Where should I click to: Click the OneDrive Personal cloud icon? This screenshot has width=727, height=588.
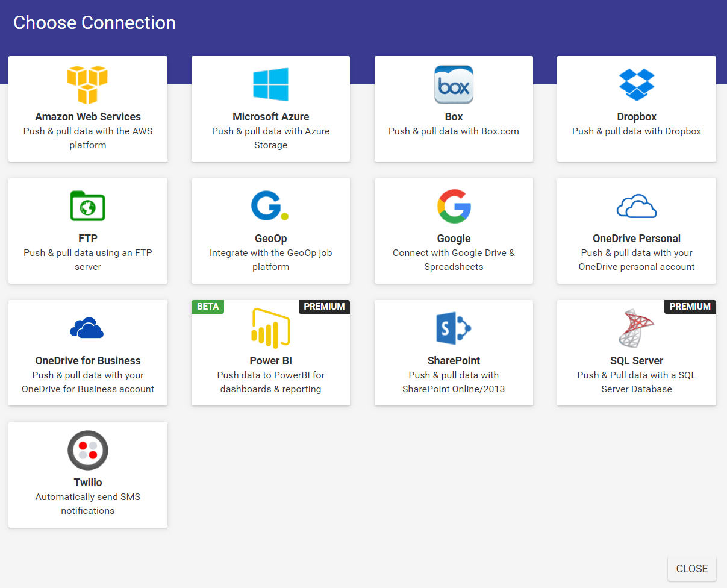click(x=637, y=206)
